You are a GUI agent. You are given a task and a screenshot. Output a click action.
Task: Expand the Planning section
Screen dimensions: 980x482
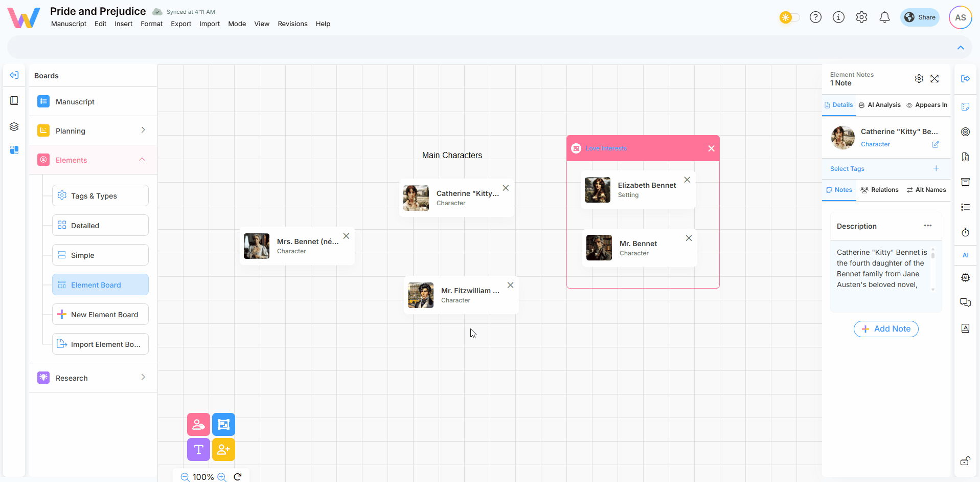point(143,130)
